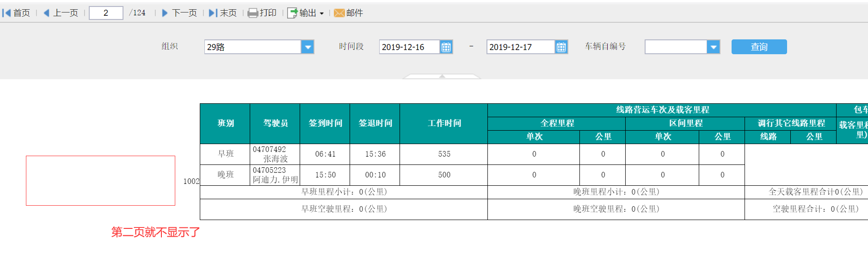Go to first page 首页
Viewport: 868px width, 265px height.
coord(16,13)
